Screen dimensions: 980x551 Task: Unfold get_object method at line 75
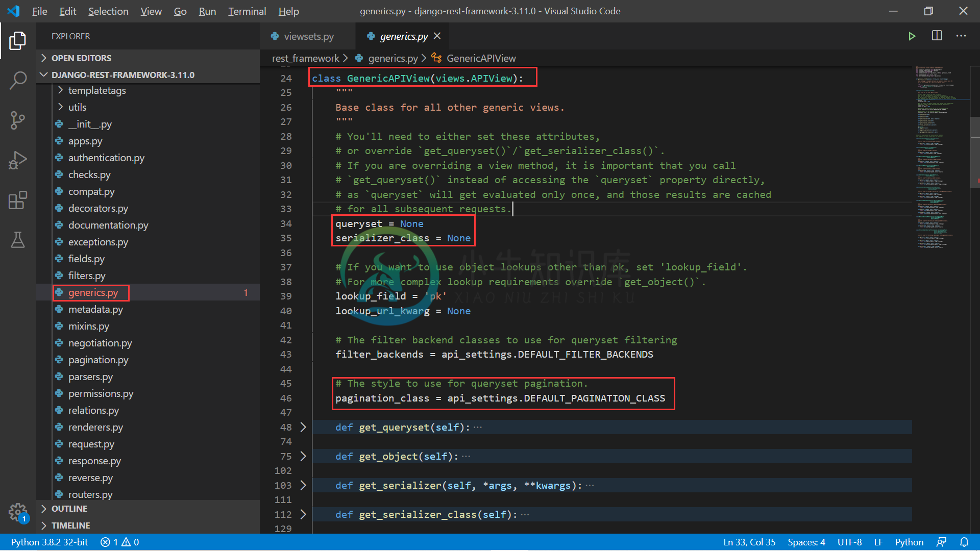[303, 456]
